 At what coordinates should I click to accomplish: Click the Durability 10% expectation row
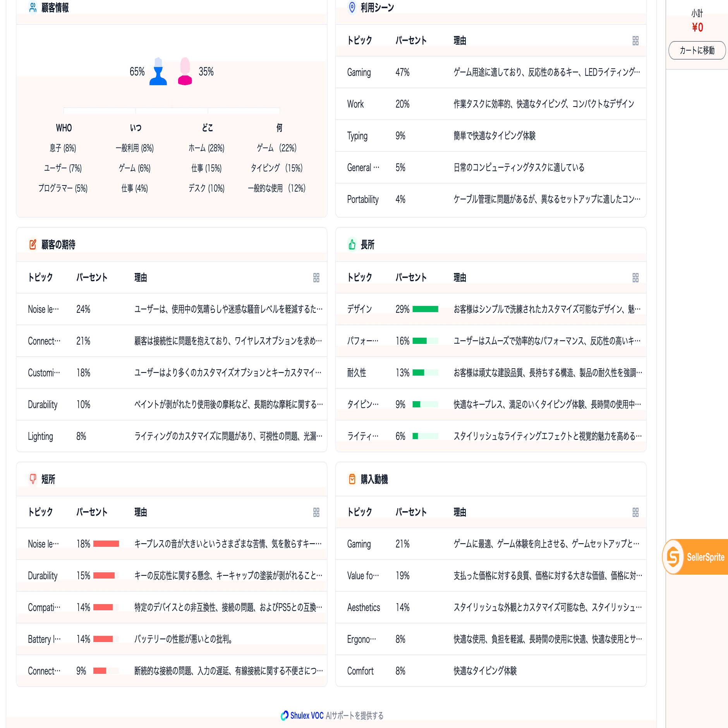tap(172, 405)
